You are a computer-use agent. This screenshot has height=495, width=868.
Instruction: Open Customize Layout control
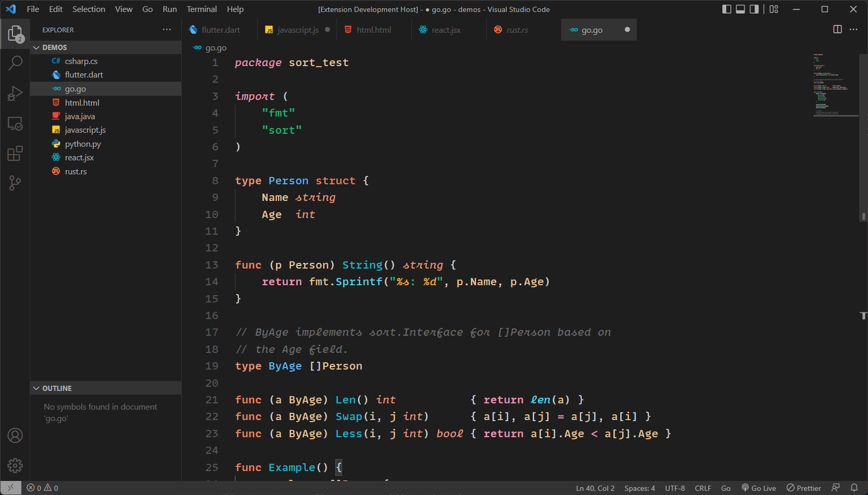(774, 9)
